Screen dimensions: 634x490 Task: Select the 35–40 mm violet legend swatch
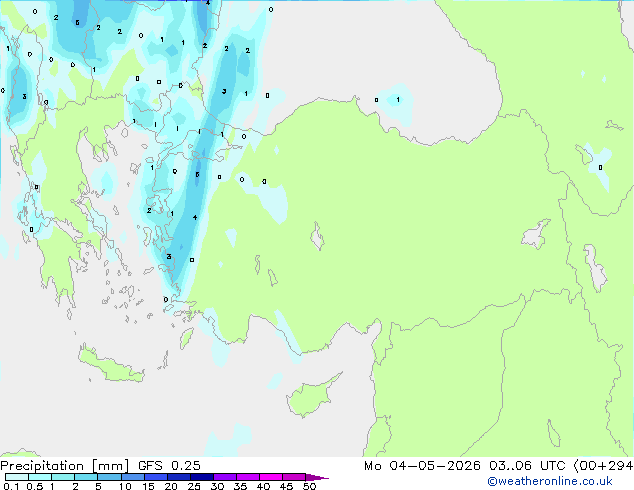(247, 477)
